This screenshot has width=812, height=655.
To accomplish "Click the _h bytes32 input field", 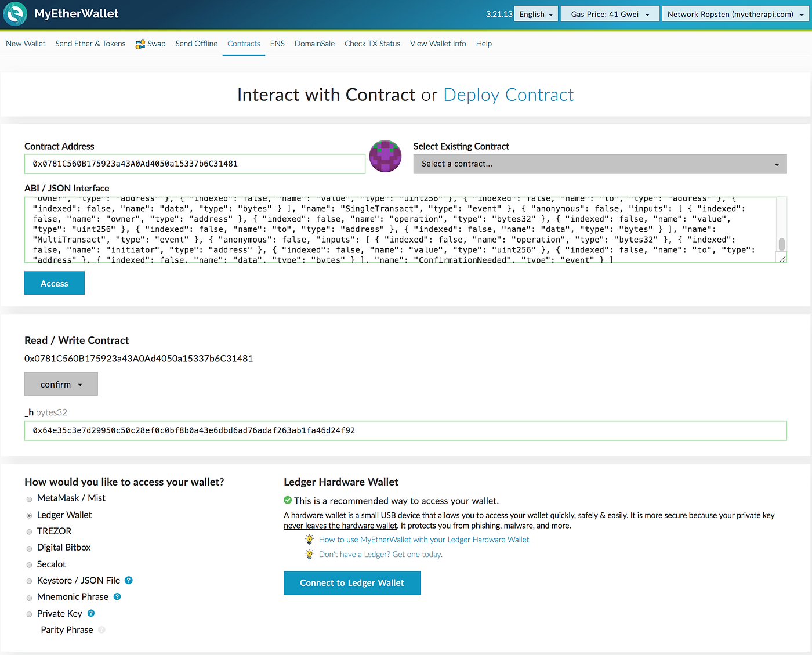I will pos(405,430).
